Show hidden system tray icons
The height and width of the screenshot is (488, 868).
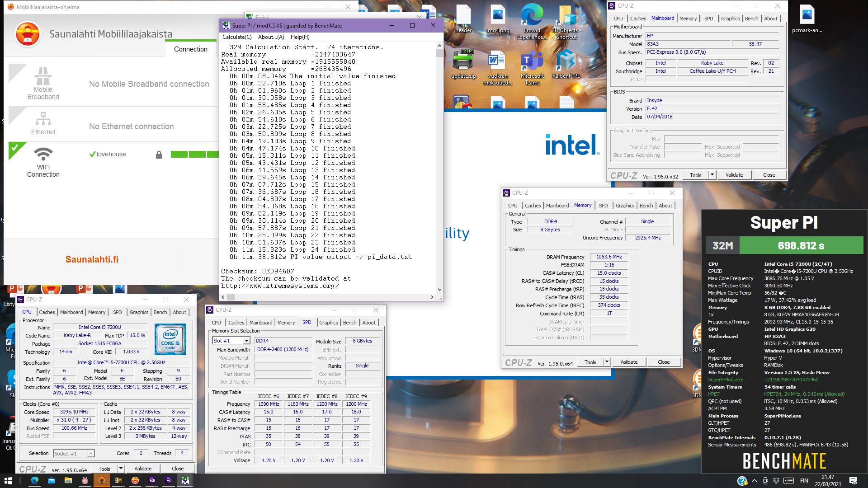coord(754,481)
